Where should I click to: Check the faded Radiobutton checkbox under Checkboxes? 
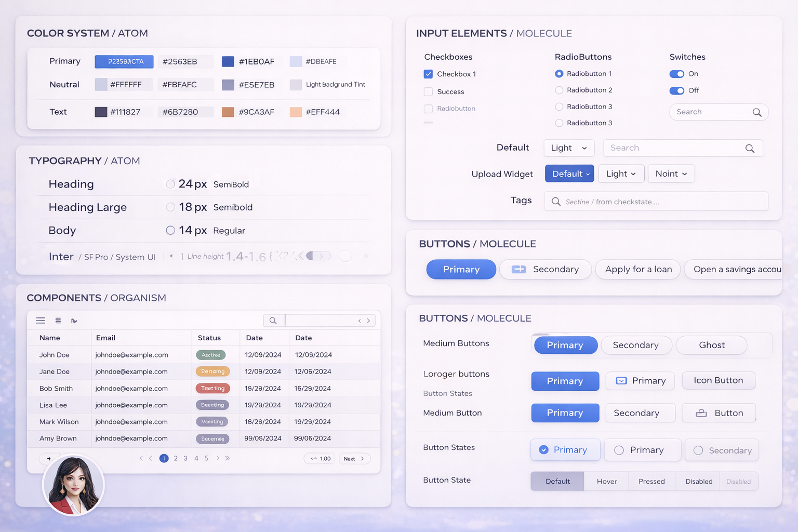(x=428, y=109)
